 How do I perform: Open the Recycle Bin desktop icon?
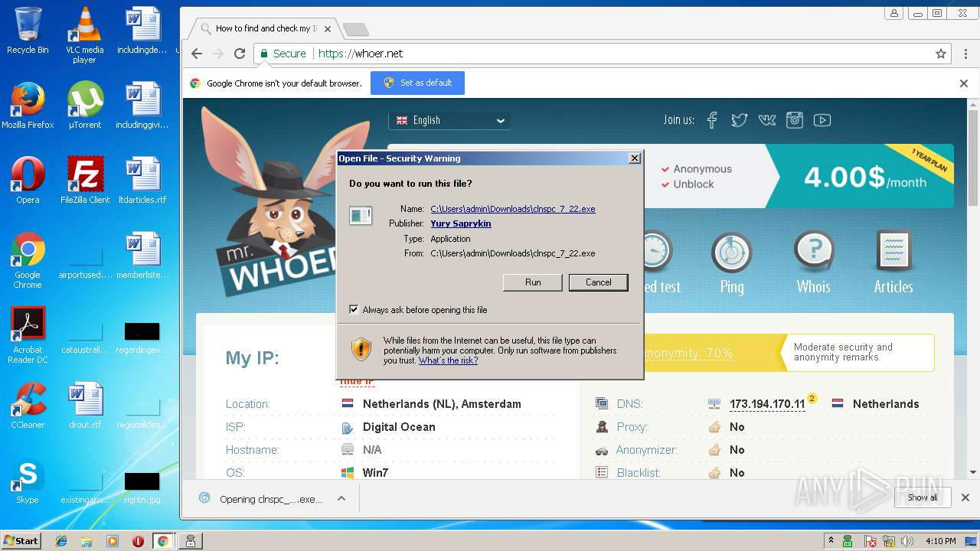click(x=28, y=31)
